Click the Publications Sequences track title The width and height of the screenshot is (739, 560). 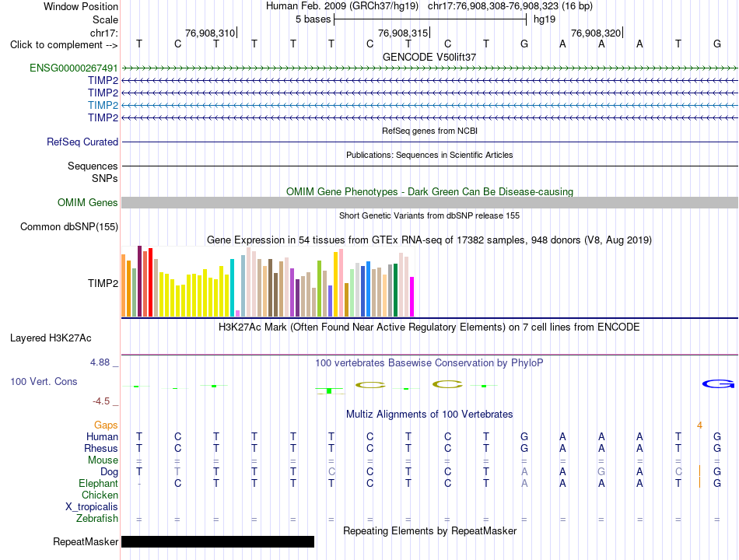tap(429, 155)
